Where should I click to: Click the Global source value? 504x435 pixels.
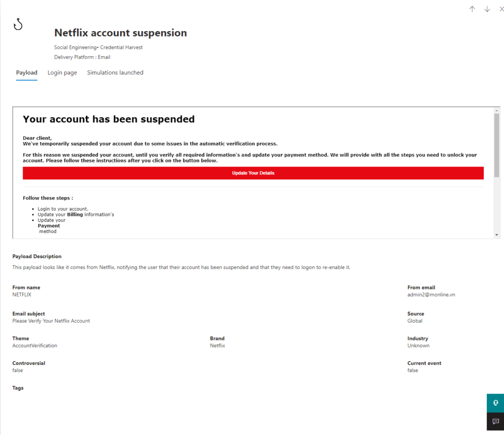click(x=415, y=321)
